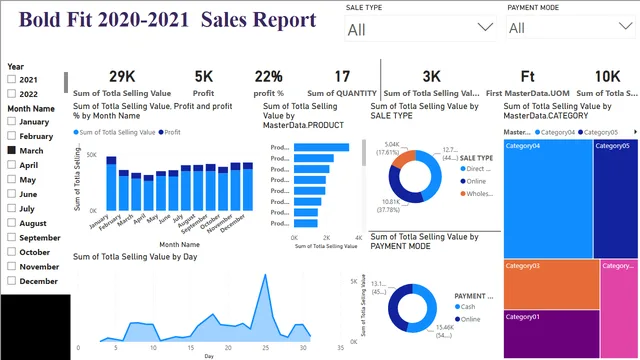Check the September month filter
Viewport: 640px width, 360px height.
pyautogui.click(x=11, y=237)
